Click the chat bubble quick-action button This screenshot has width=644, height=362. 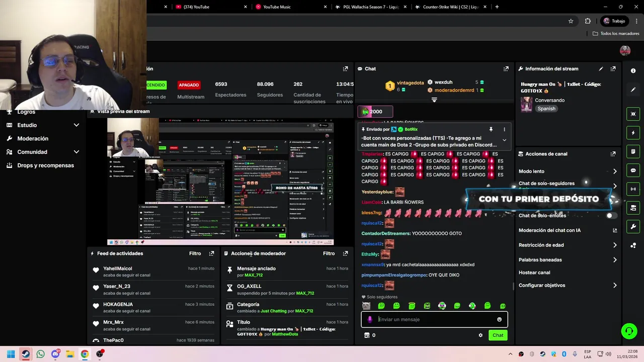coord(633,170)
